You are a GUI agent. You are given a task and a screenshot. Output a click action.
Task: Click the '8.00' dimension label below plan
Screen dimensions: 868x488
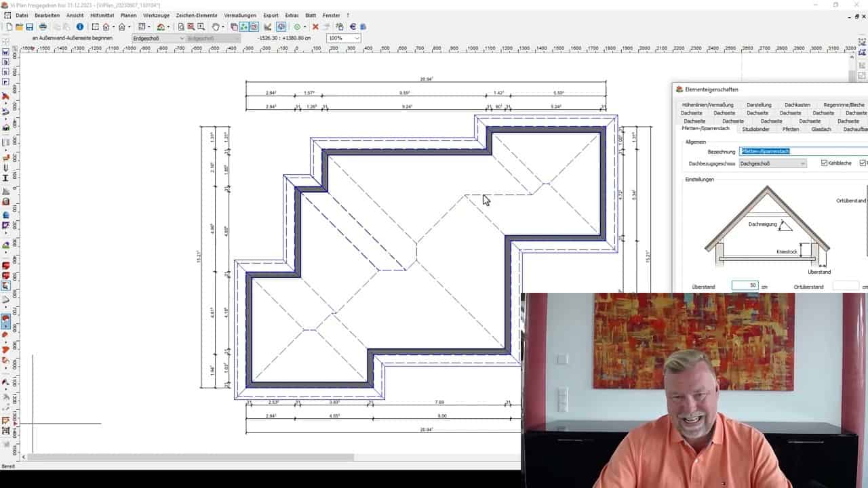tap(442, 415)
